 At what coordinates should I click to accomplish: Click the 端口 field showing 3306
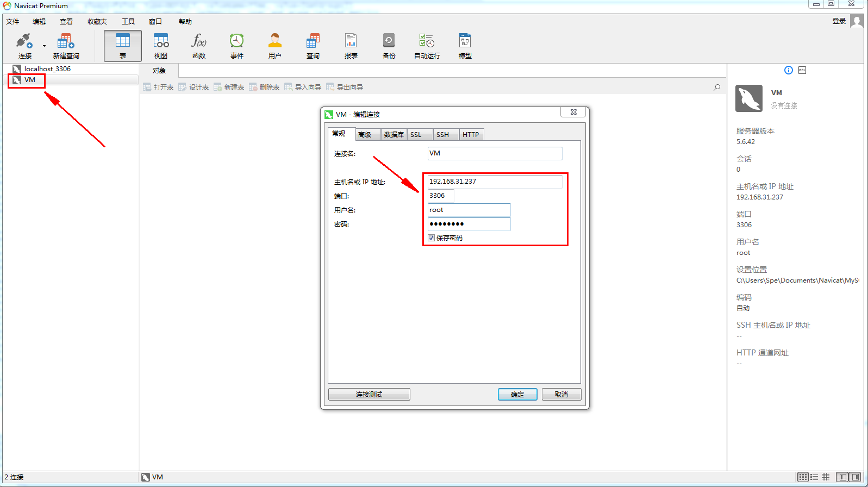(x=440, y=196)
